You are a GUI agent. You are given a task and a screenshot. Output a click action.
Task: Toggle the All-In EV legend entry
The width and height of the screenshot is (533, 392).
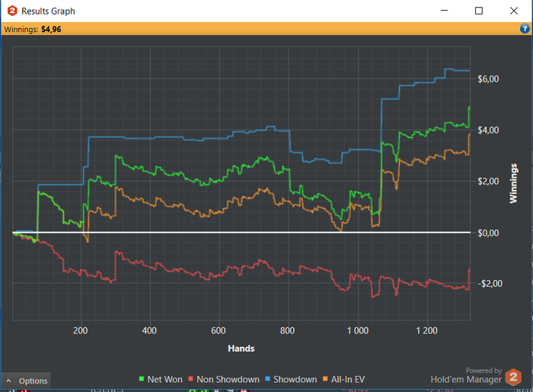[343, 379]
